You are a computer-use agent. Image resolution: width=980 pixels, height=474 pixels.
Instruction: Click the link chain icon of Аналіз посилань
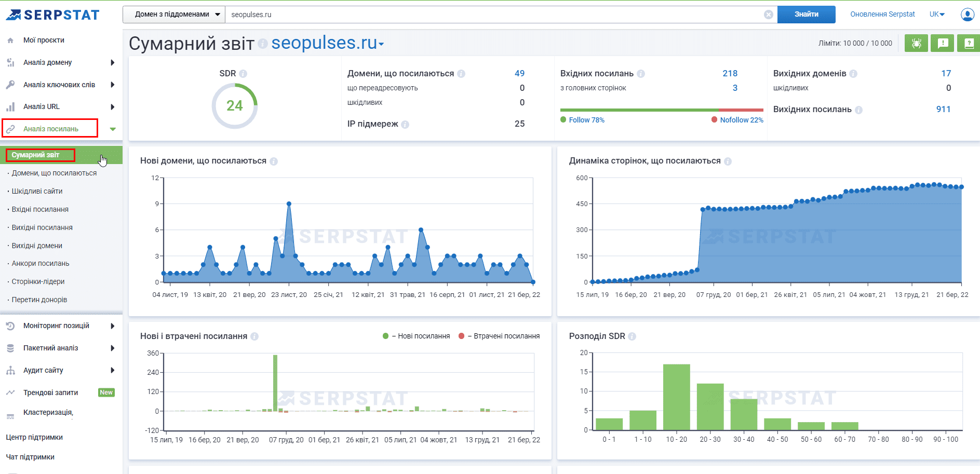coord(10,129)
